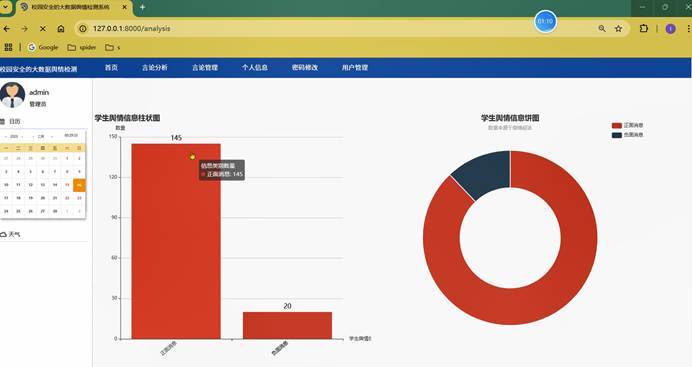This screenshot has width=692, height=367.
Task: Select date 14 in the calendar
Action: point(55,185)
